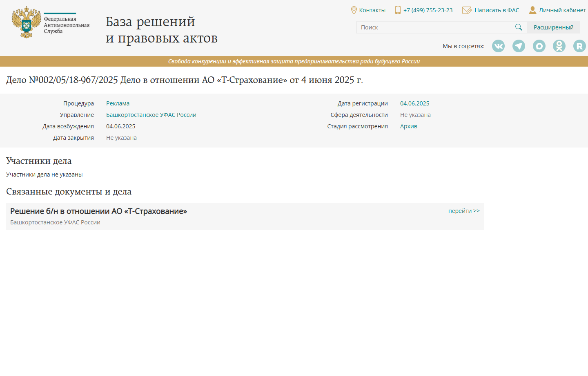Click the Стадия рассмотрения label
Screen dimensions: 588x376
pos(357,126)
